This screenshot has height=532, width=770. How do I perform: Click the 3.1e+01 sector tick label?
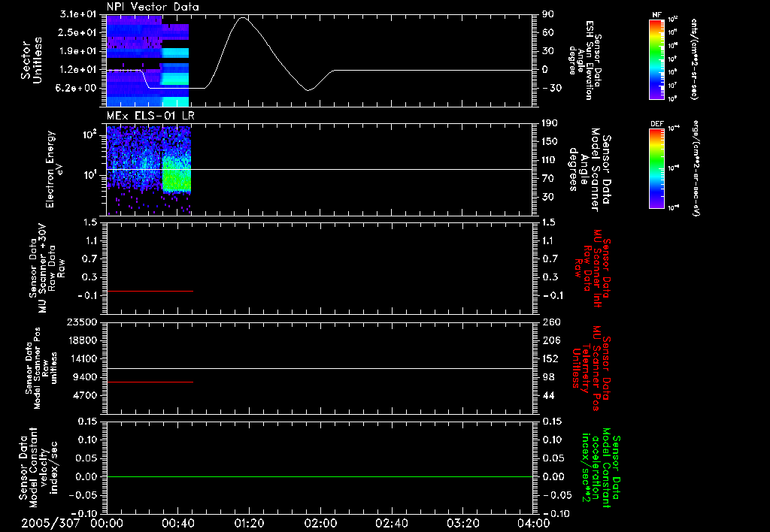pos(77,15)
